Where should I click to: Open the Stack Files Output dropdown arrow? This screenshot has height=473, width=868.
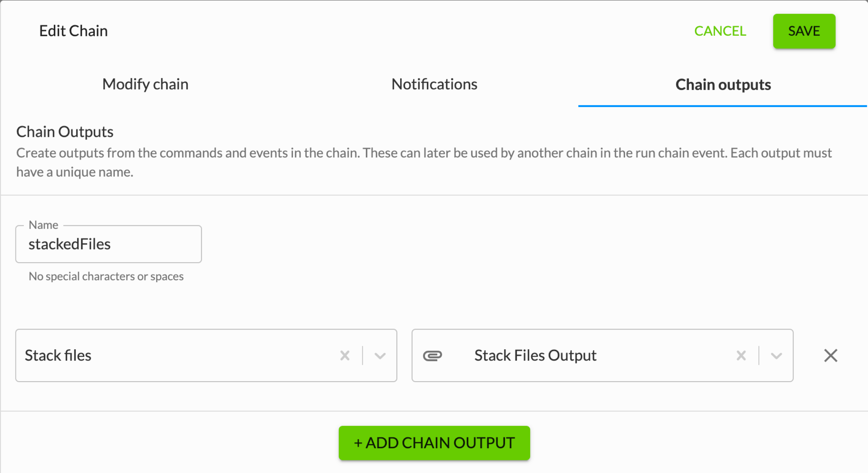pyautogui.click(x=776, y=356)
